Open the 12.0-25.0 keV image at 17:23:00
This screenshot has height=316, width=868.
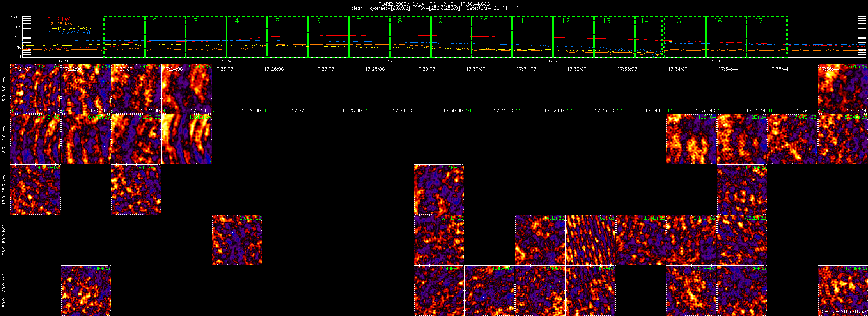pos(137,190)
